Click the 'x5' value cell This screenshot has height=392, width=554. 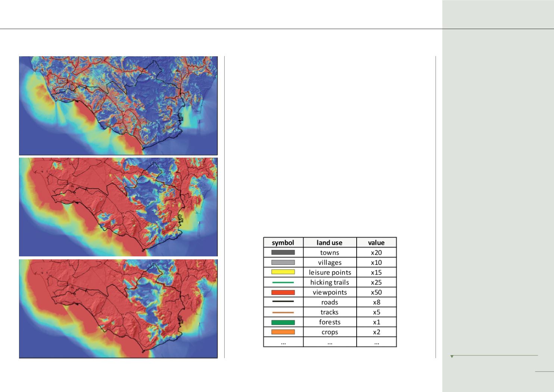point(376,312)
